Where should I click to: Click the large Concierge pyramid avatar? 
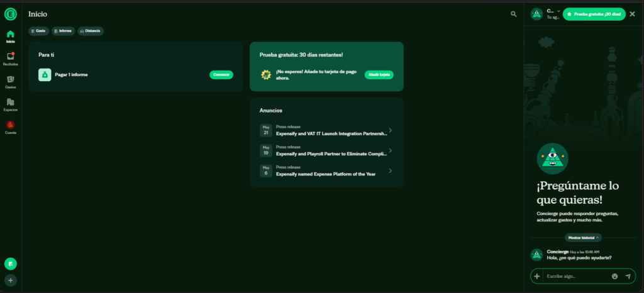pos(552,158)
